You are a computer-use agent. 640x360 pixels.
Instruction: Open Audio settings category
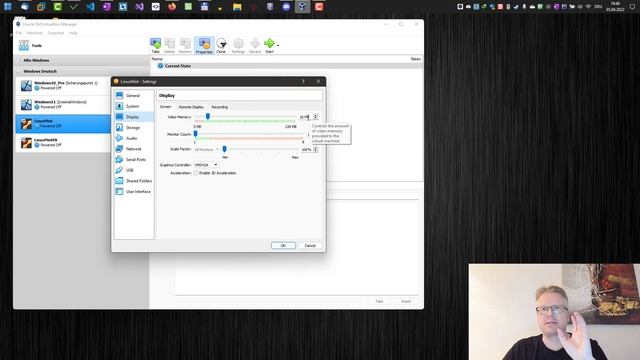pyautogui.click(x=133, y=138)
